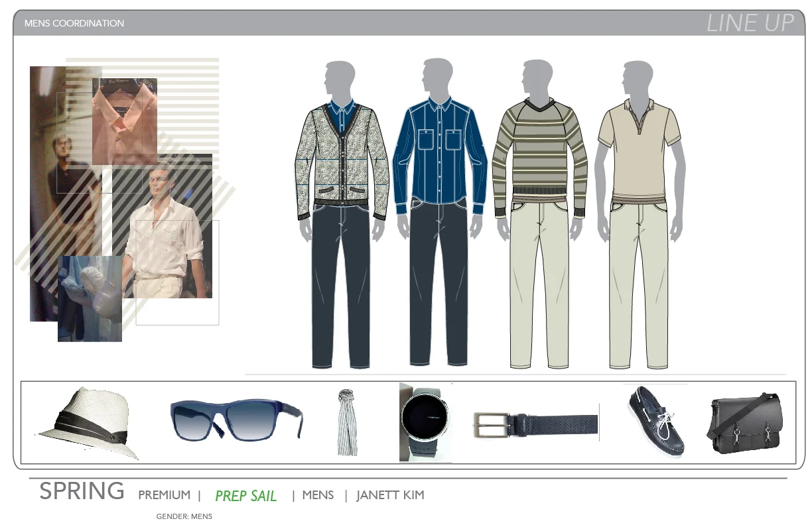
Task: Select the blue sunglasses accessory
Action: [x=236, y=420]
